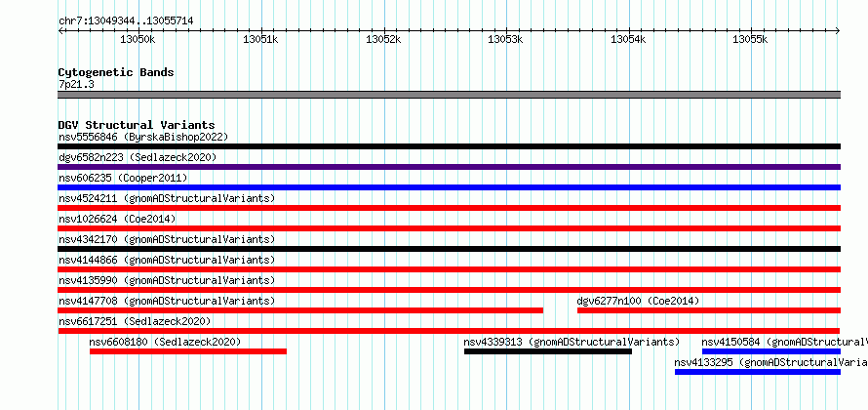Click the Cytogenetic Bands track title
Image resolution: width=868 pixels, height=410 pixels.
(116, 72)
